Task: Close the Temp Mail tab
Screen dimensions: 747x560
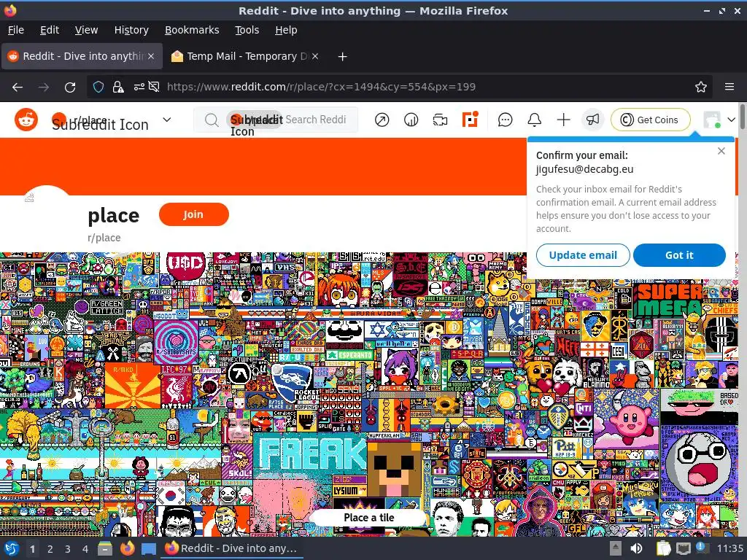Action: pyautogui.click(x=315, y=56)
